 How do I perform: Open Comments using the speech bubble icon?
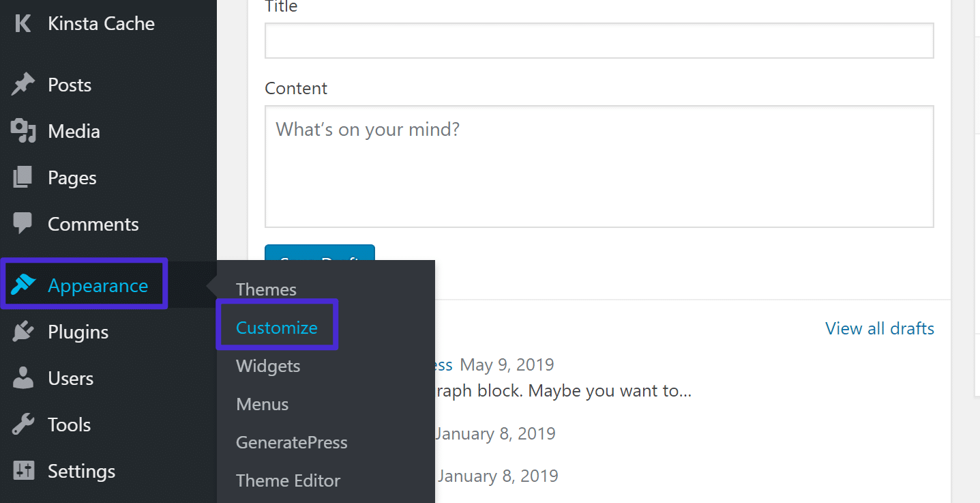[25, 223]
